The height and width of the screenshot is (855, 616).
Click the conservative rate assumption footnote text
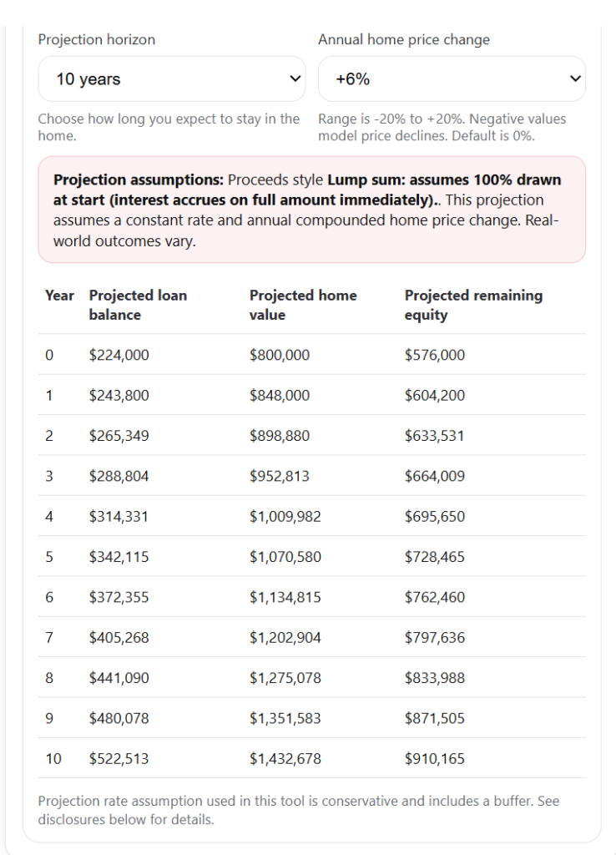pos(298,810)
